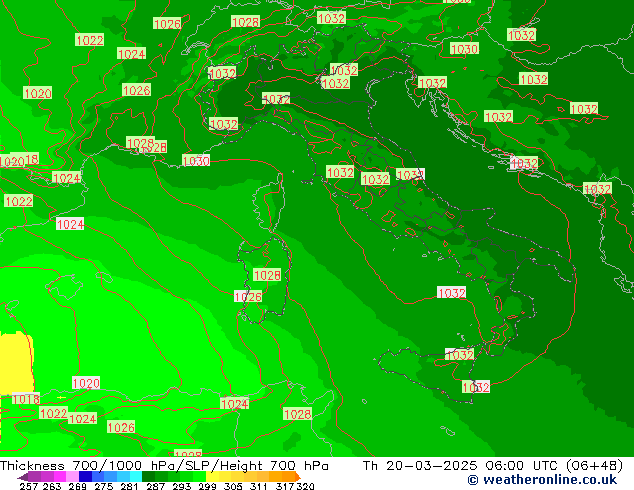Click the 1018 label below the yellow area
The width and height of the screenshot is (634, 490).
(x=26, y=399)
